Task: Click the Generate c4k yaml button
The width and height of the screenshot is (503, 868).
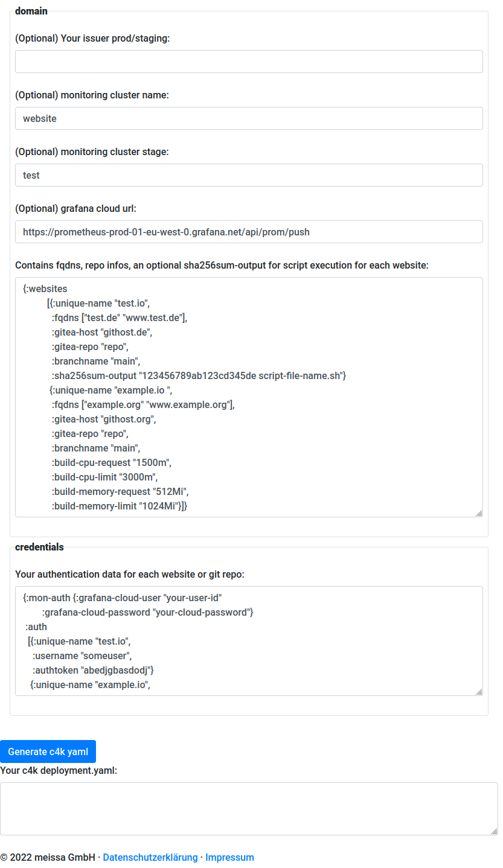Action: click(48, 752)
